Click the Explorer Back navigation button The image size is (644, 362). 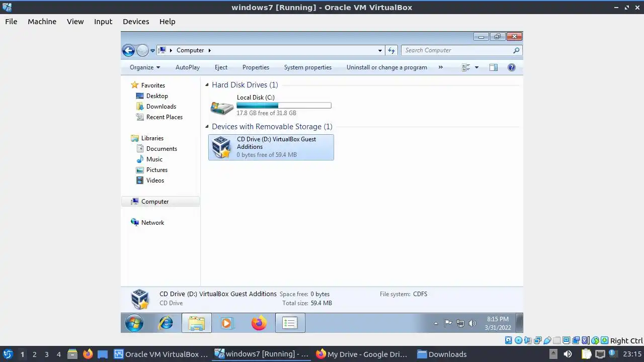point(128,50)
